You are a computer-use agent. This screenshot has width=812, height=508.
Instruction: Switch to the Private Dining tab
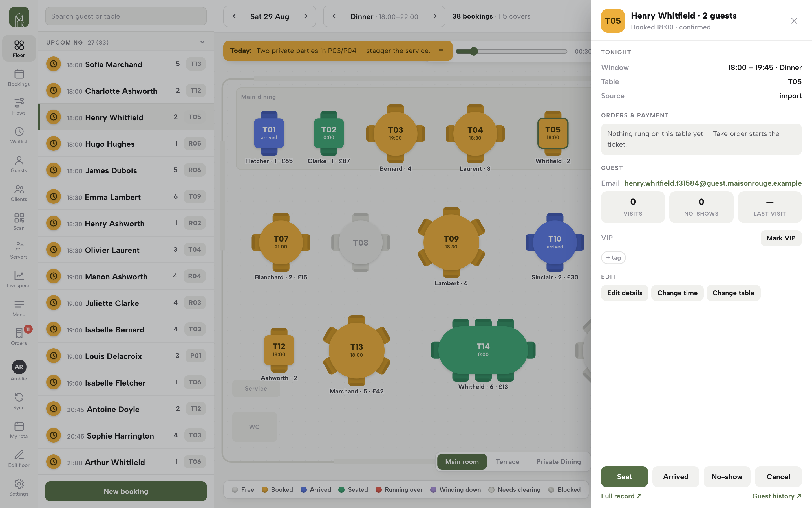[558, 462]
